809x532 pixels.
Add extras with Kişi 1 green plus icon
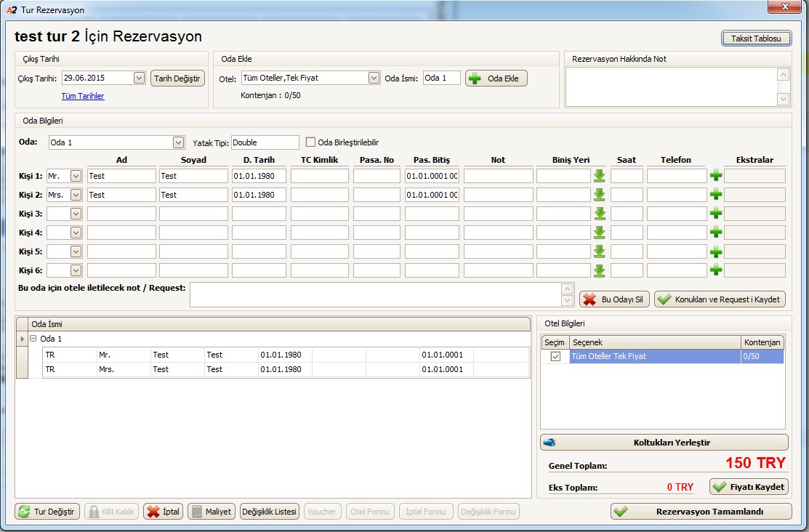coord(716,175)
